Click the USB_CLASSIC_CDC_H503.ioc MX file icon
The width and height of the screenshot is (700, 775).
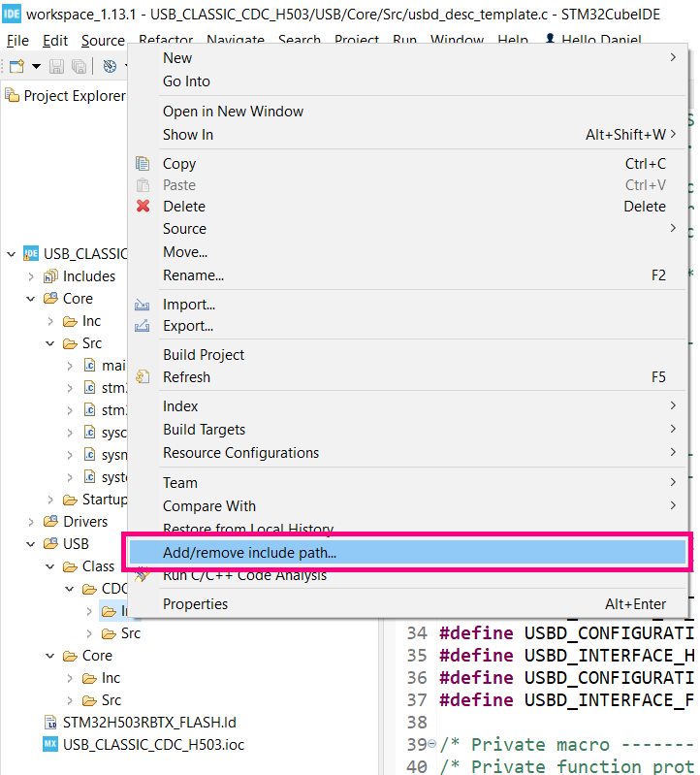click(x=50, y=744)
